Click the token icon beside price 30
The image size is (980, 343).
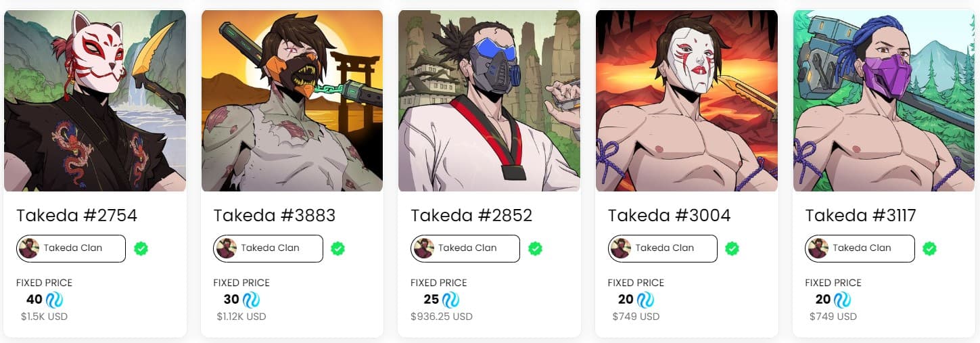[x=251, y=300]
